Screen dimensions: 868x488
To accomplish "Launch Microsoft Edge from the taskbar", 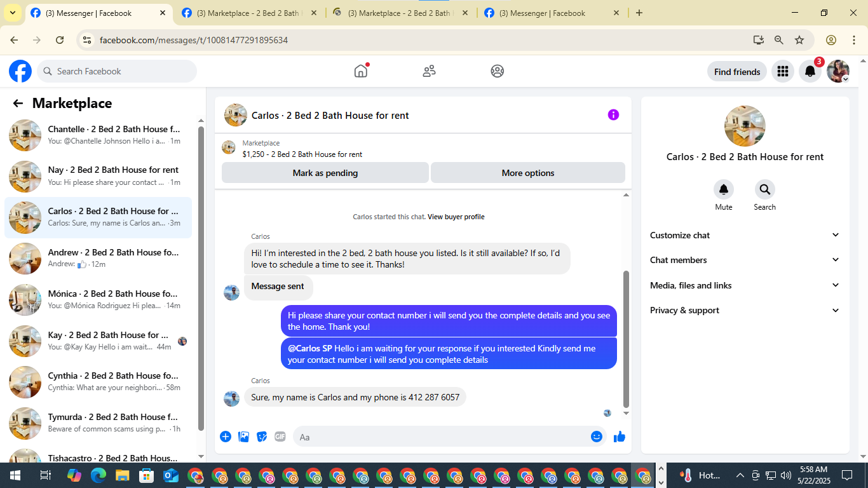I will (x=98, y=475).
